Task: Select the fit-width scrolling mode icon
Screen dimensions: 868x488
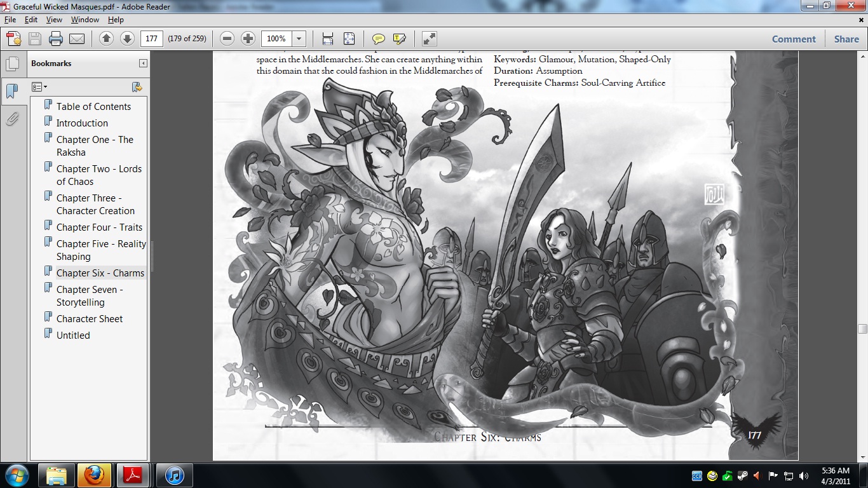Action: click(x=328, y=39)
